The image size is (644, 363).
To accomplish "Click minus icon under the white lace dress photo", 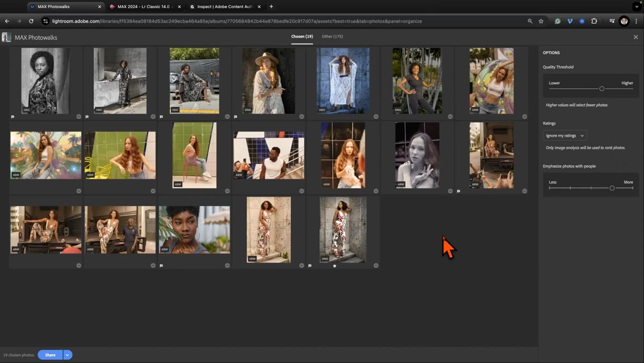I will coord(376,117).
